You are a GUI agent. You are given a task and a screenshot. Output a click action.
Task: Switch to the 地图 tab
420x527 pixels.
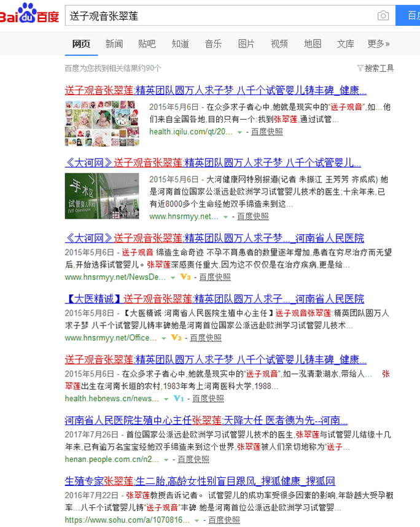[313, 44]
